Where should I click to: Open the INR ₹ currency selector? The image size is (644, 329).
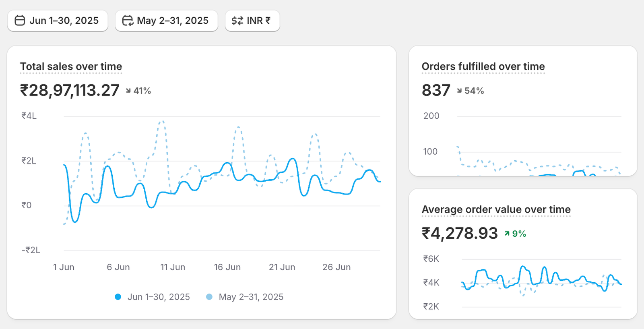tap(252, 21)
